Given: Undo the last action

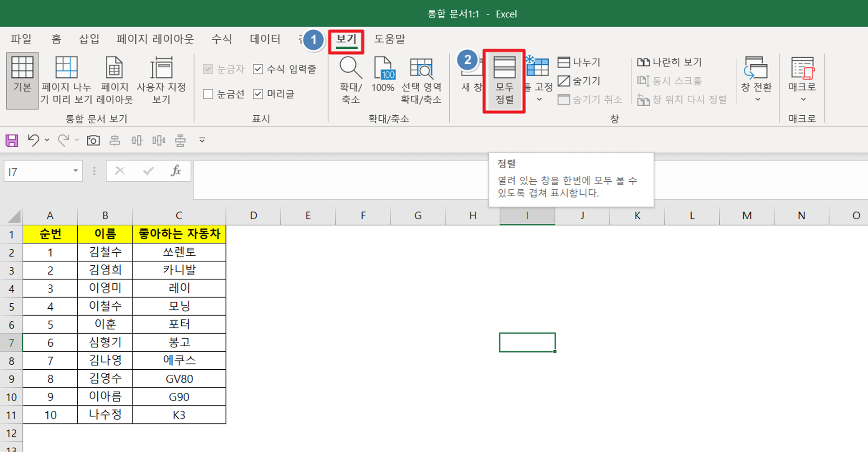Looking at the screenshot, I should tap(33, 141).
